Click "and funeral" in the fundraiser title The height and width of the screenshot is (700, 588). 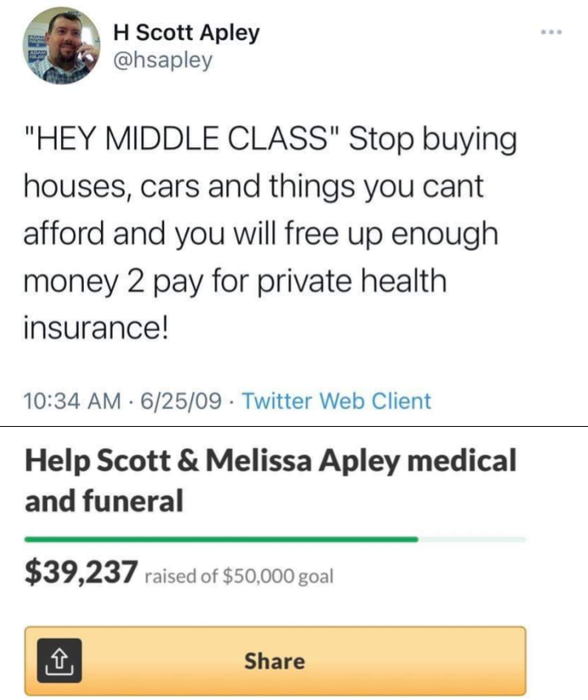[x=104, y=502]
